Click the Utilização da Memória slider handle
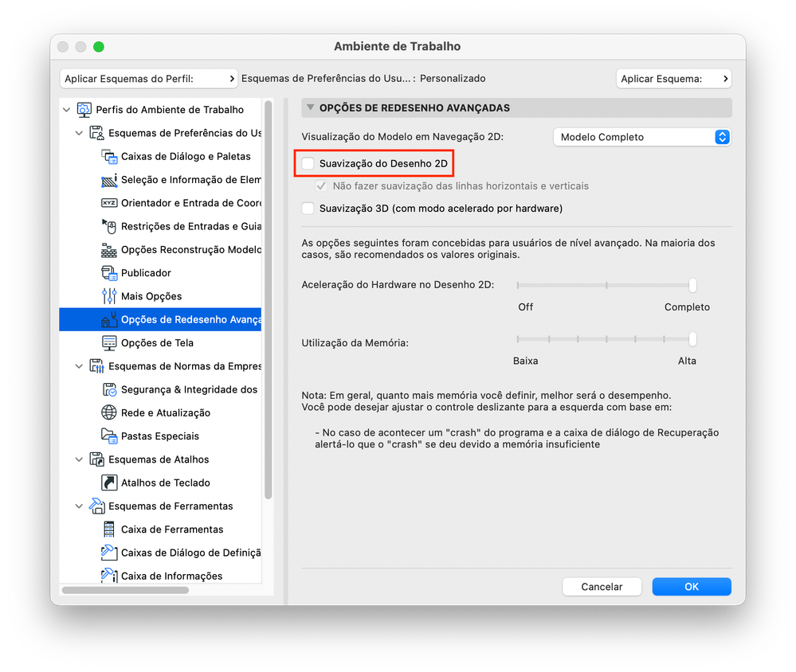The image size is (796, 672). pyautogui.click(x=692, y=339)
